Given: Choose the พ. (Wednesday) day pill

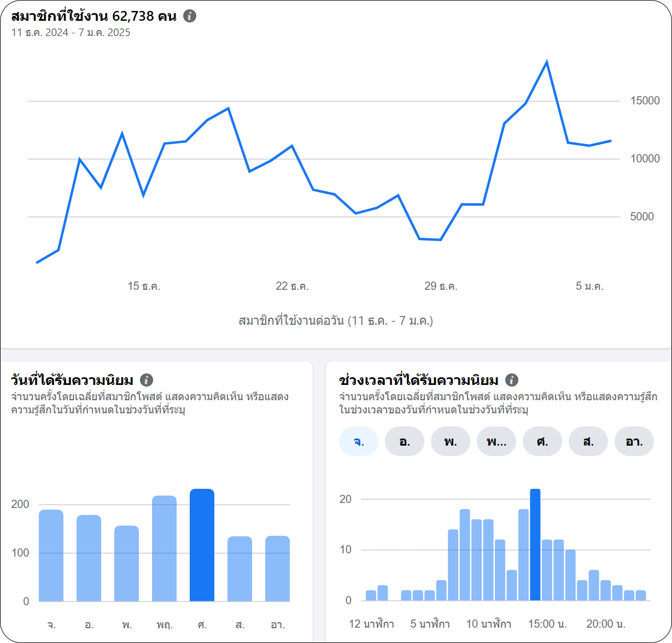Looking at the screenshot, I should pos(451,442).
